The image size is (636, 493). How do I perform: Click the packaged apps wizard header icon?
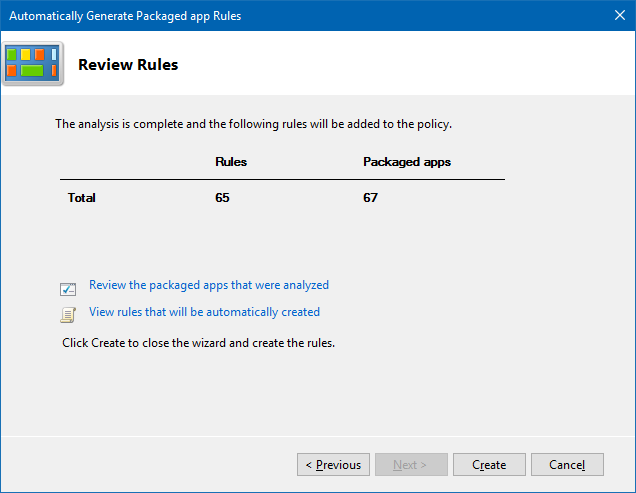(32, 64)
